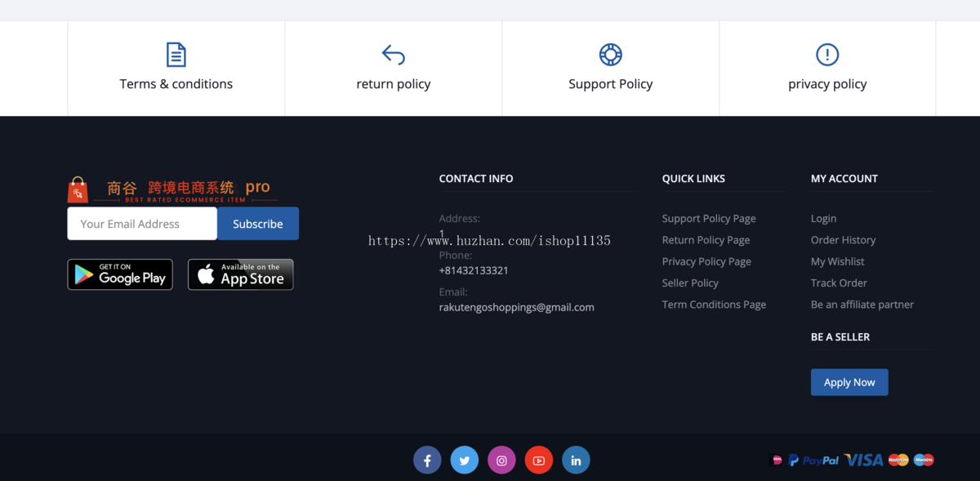This screenshot has height=481, width=980.
Task: Click the Terms & conditions document icon
Action: (x=176, y=55)
